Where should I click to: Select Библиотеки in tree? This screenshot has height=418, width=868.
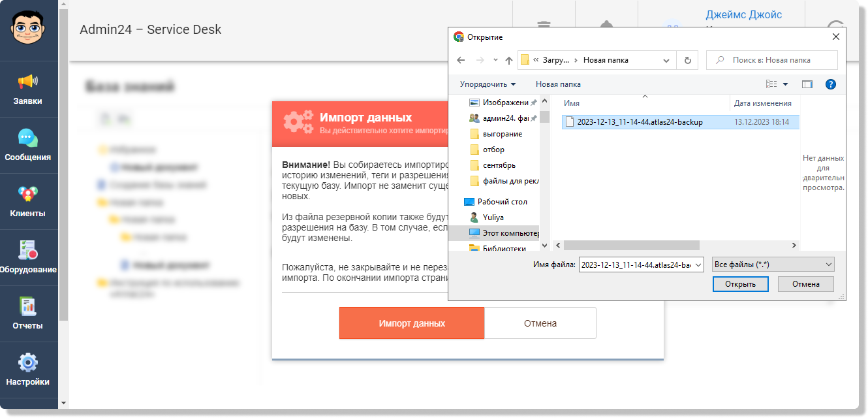pos(499,248)
